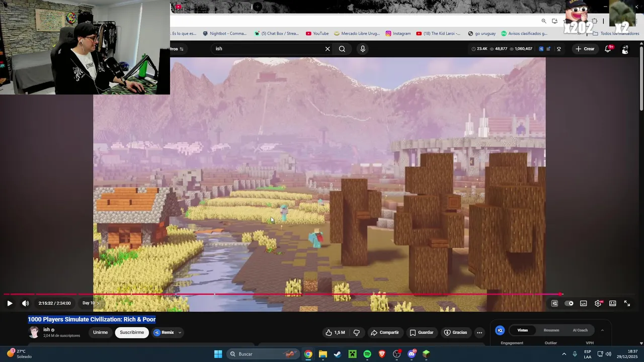Open the '(5) Chat Box / Strea...' bookmark

click(x=277, y=34)
